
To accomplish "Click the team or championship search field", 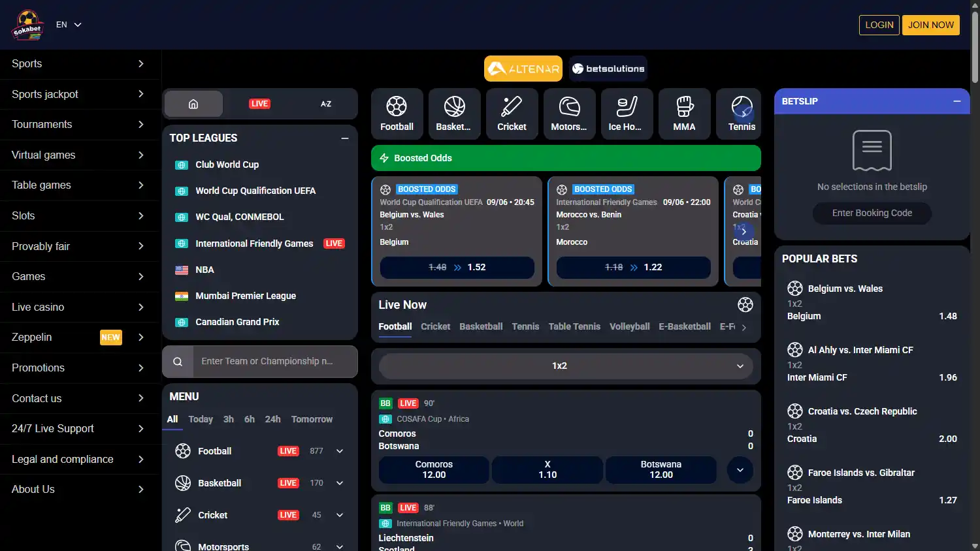I will (275, 362).
